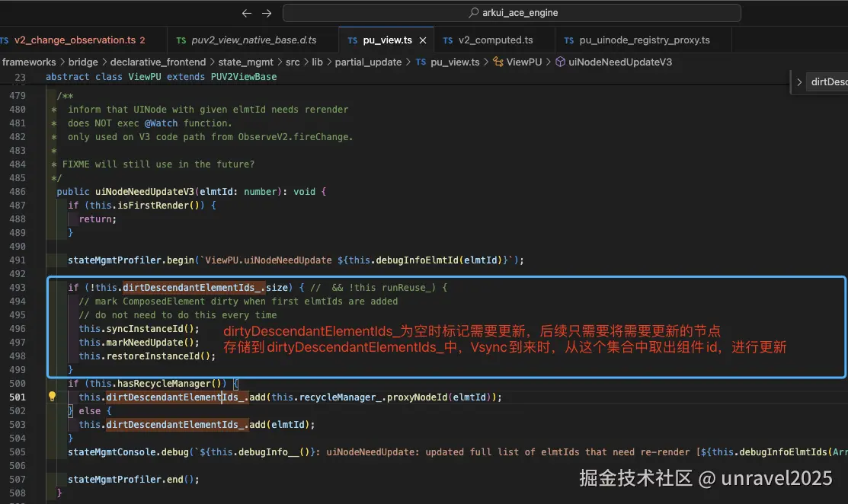Click 'stateMgmtProfiler.end' on line 507
848x504 pixels.
126,479
